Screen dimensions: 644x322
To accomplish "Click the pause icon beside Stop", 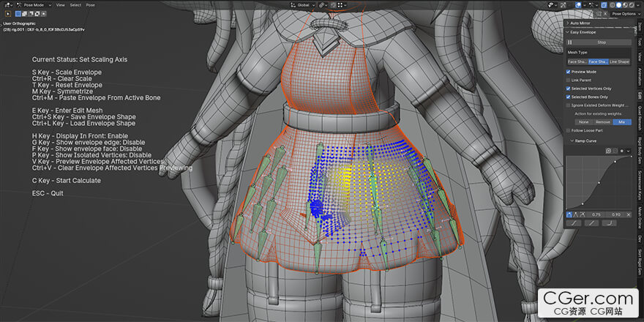I will (570, 42).
